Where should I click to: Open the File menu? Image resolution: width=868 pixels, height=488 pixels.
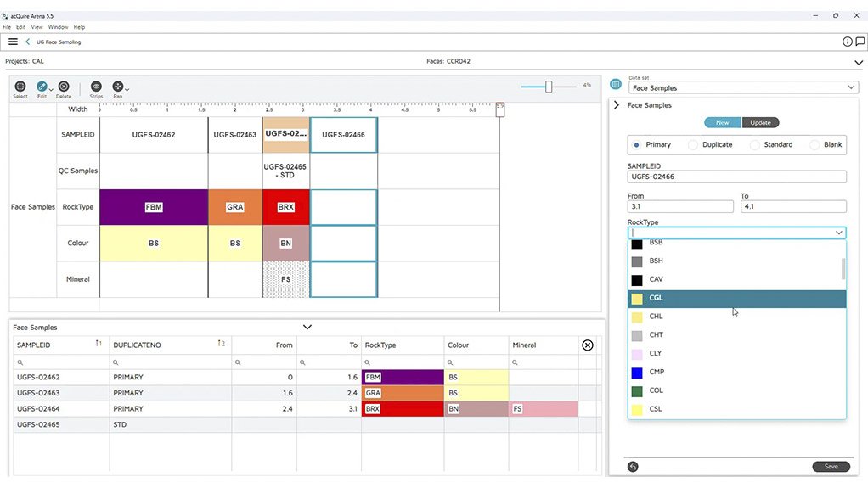[x=7, y=26]
